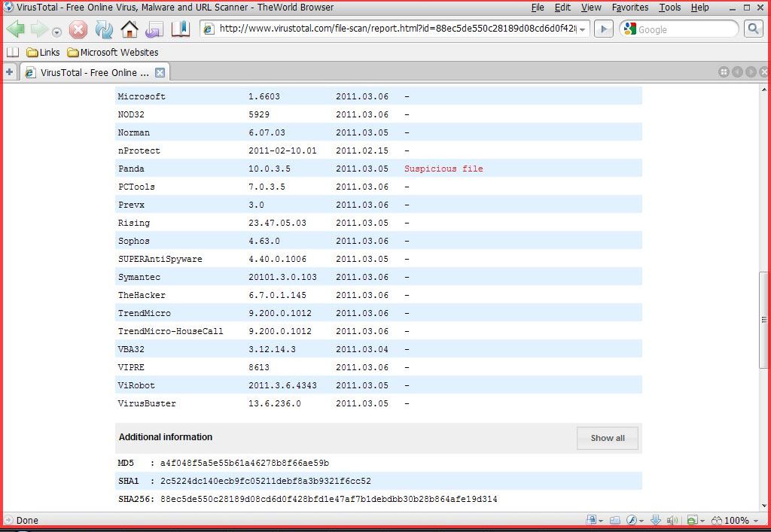Click the scrollbar up arrow

pyautogui.click(x=763, y=90)
